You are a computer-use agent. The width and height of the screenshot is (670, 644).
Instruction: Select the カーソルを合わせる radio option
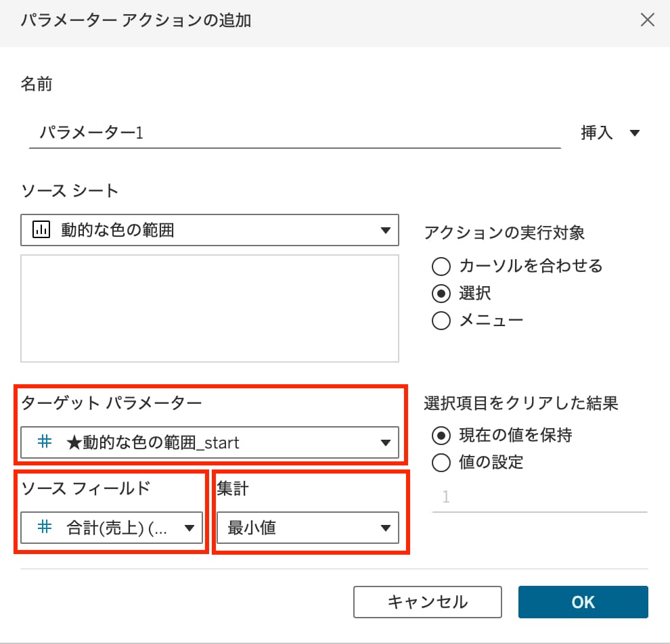pyautogui.click(x=441, y=267)
